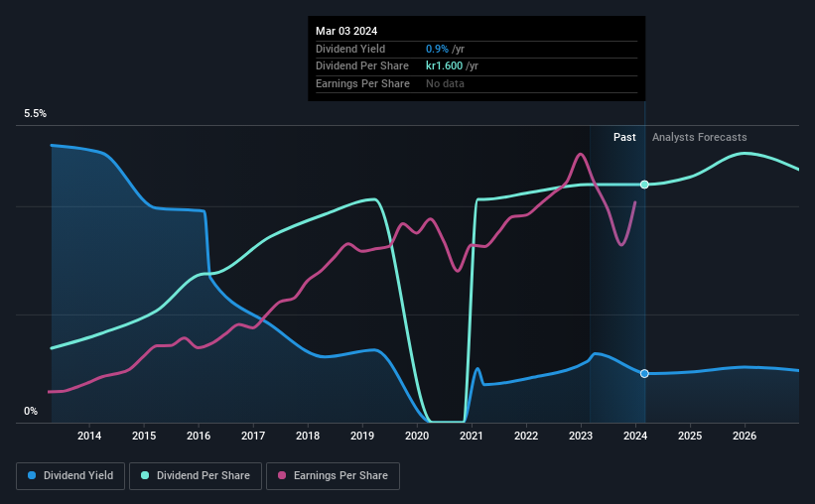This screenshot has width=815, height=504.
Task: Click the kr1.600 dividend per share value
Action: (x=445, y=66)
